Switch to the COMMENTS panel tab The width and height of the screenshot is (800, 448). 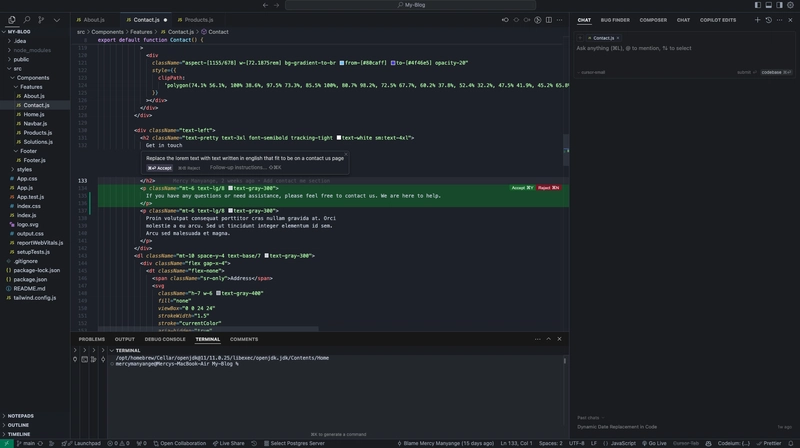coord(244,339)
